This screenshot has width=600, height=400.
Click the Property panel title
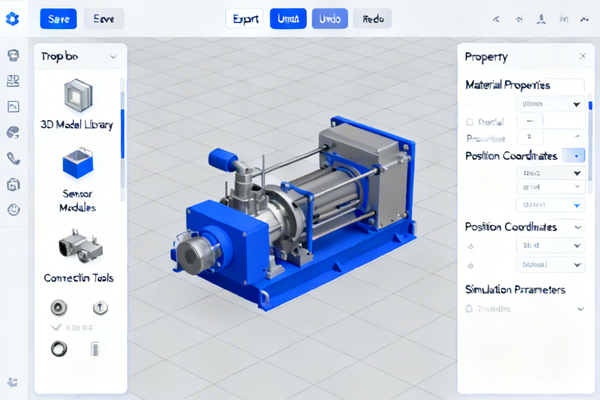click(x=486, y=57)
